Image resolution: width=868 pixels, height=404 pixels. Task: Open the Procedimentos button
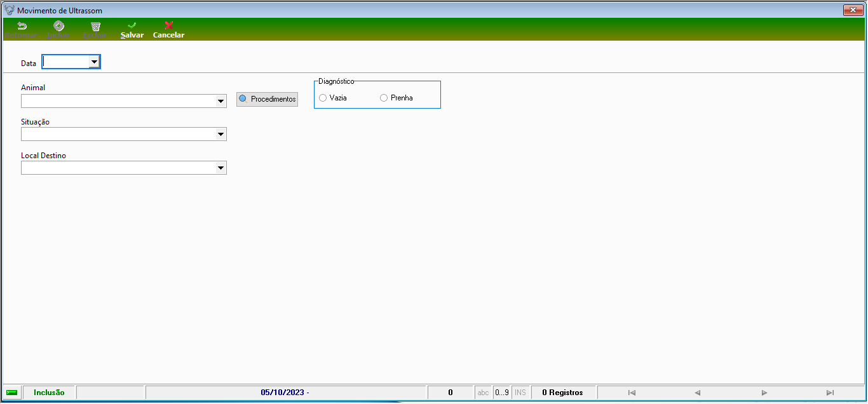point(267,99)
